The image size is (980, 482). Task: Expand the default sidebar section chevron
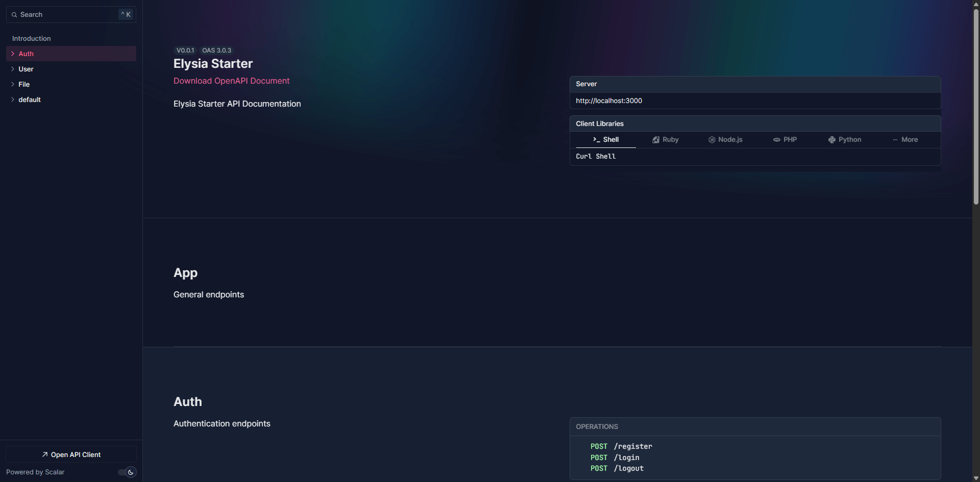[13, 99]
